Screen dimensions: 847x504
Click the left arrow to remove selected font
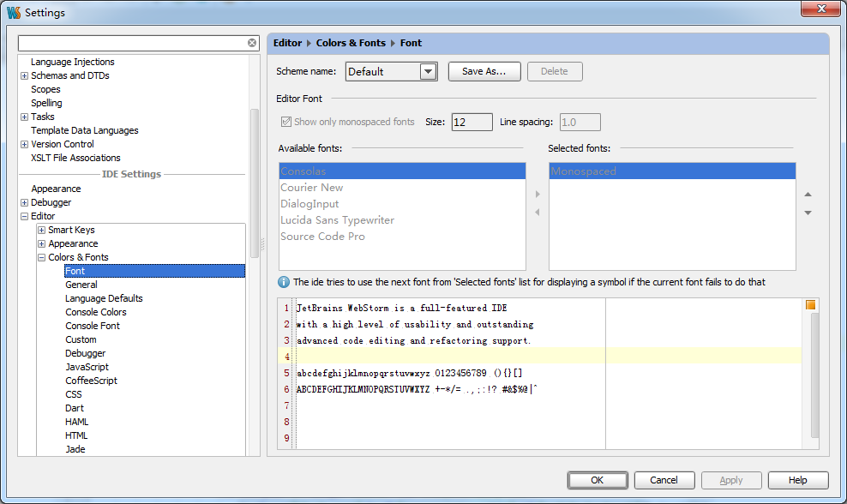tap(537, 213)
